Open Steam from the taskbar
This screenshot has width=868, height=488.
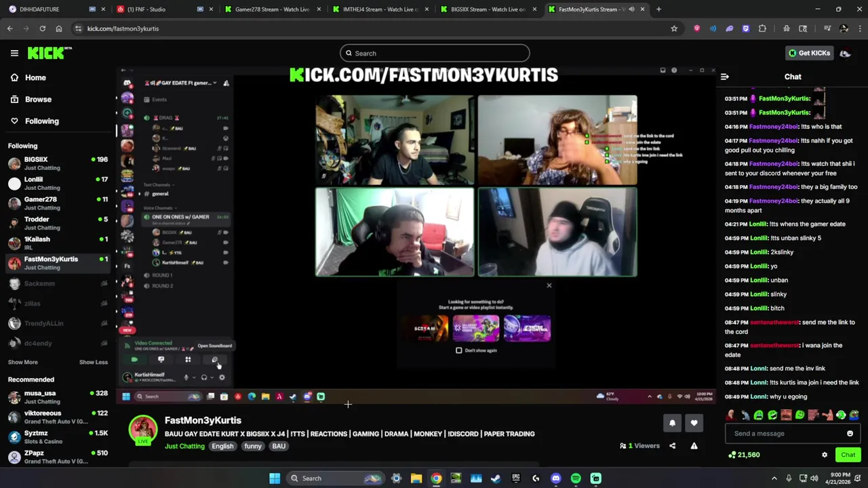(x=496, y=479)
